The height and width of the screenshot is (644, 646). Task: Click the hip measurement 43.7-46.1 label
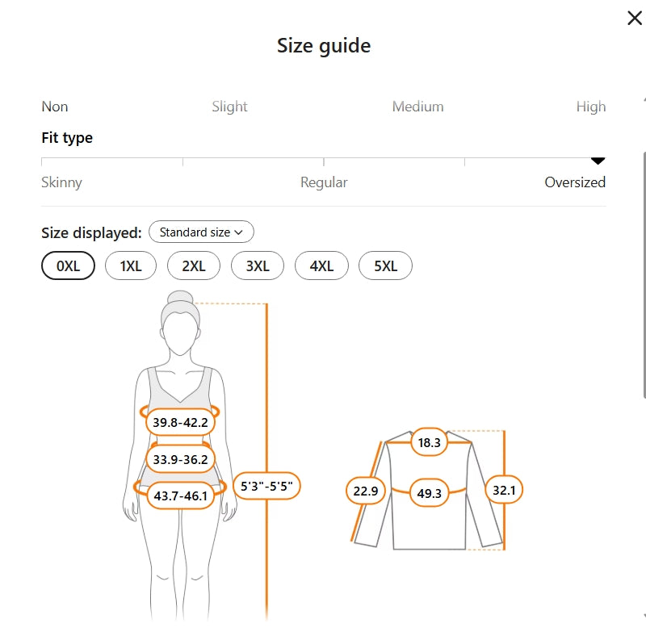[180, 496]
